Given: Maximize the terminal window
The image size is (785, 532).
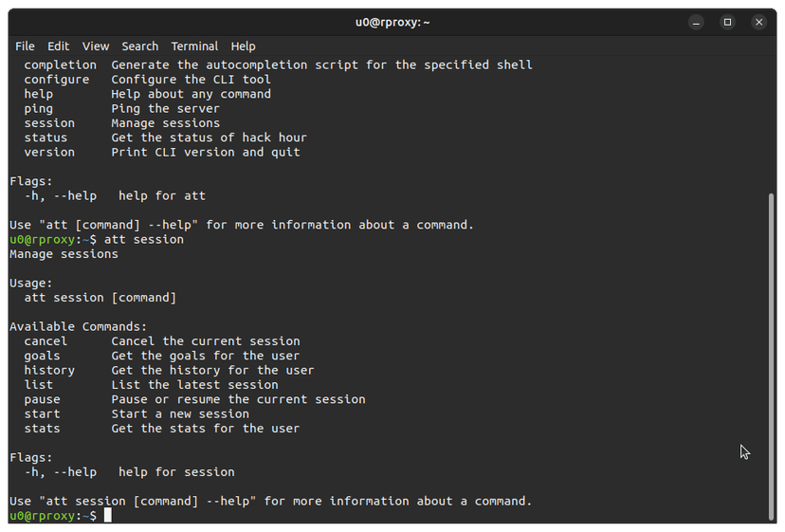Looking at the screenshot, I should point(727,21).
